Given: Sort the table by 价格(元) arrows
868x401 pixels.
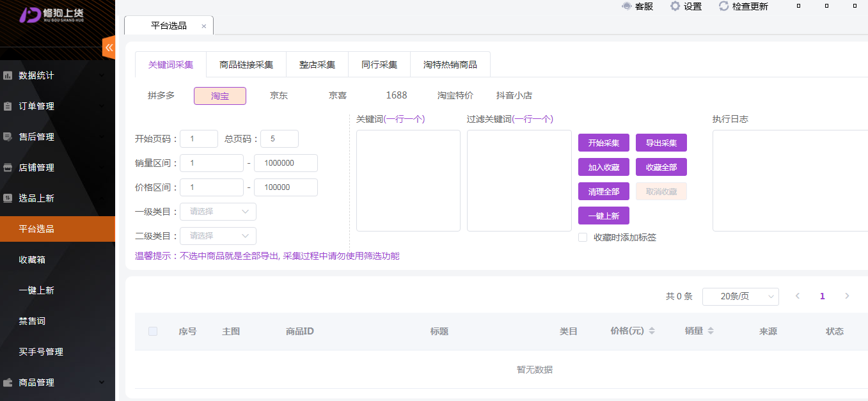Looking at the screenshot, I should click(652, 331).
